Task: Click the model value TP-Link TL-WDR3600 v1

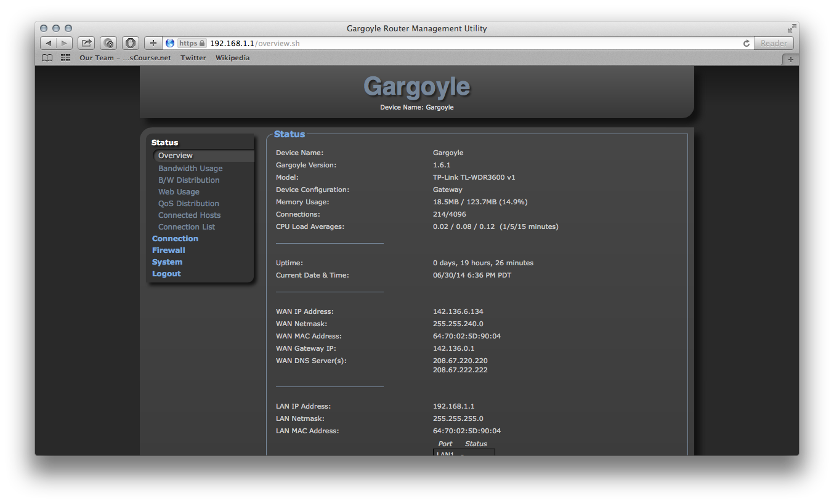Action: pyautogui.click(x=474, y=177)
